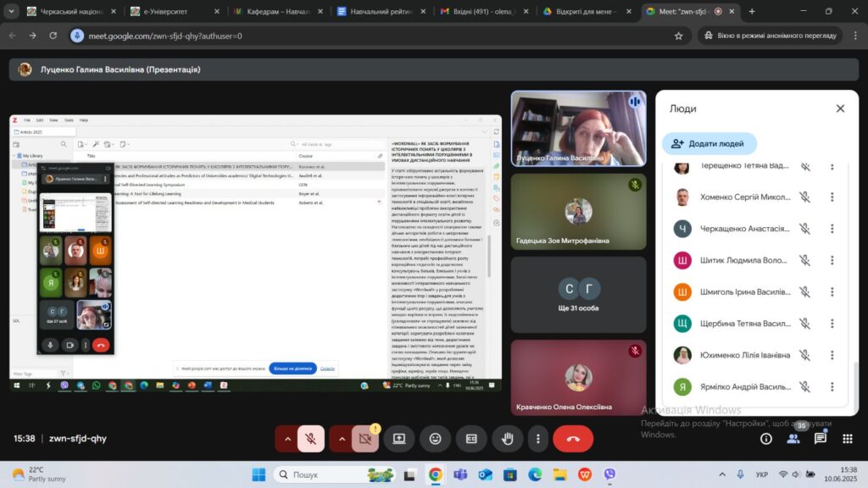Raise your hand in the meeting
868x488 pixels.
tap(508, 439)
